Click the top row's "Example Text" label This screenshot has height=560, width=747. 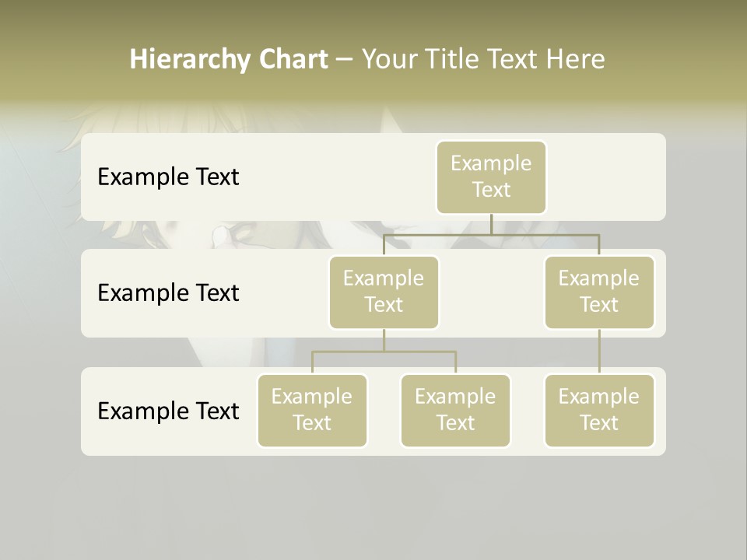pos(168,177)
